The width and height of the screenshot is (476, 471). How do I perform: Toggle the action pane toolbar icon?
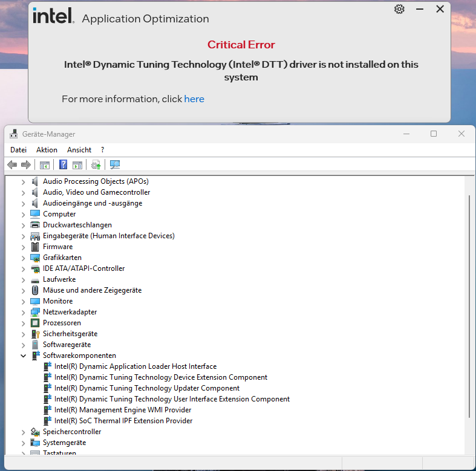(x=77, y=165)
